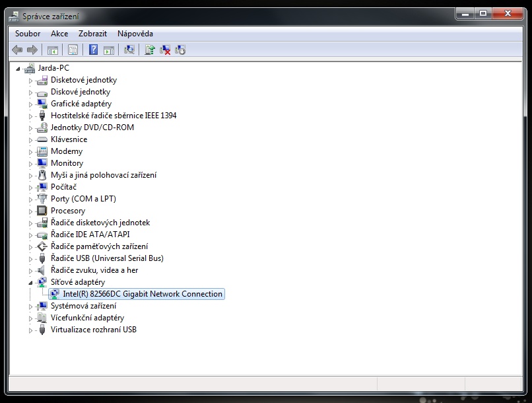Expand Řadiče USB (Universal Serial Bus)
Image resolution: width=532 pixels, height=403 pixels.
pos(30,259)
